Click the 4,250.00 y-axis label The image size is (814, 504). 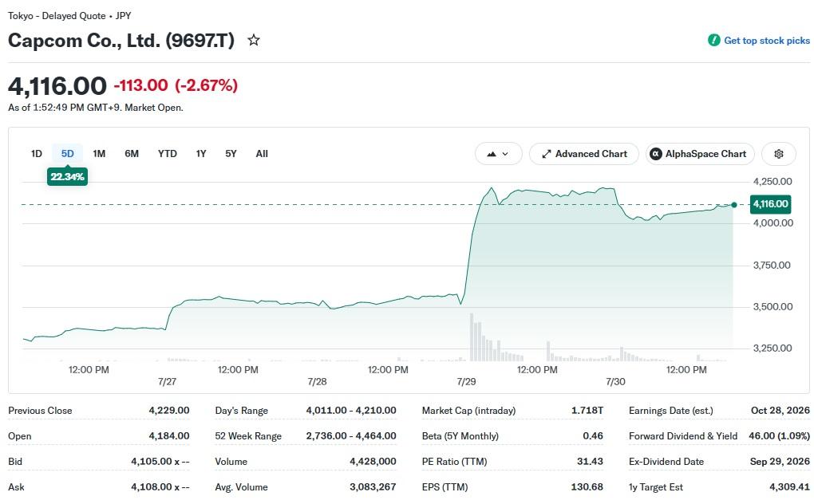tap(773, 182)
